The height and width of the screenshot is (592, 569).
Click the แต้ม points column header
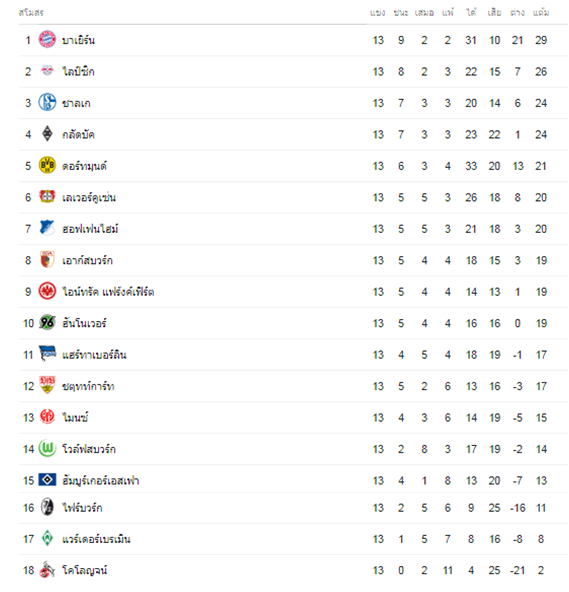[x=541, y=12]
